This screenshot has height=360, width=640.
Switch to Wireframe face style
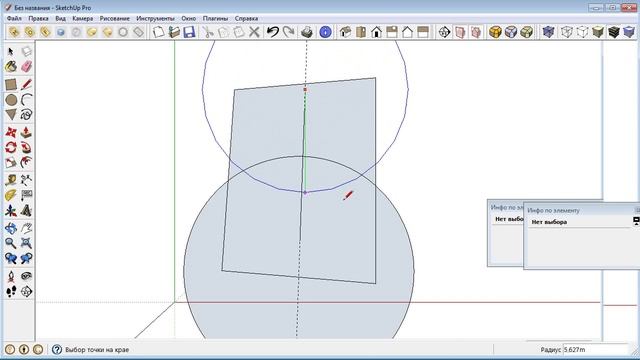(567, 32)
